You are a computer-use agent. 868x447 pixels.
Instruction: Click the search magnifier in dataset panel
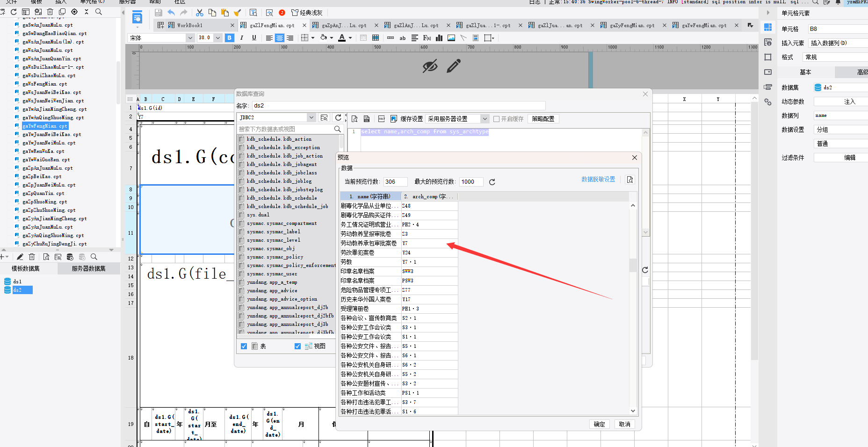pyautogui.click(x=94, y=257)
